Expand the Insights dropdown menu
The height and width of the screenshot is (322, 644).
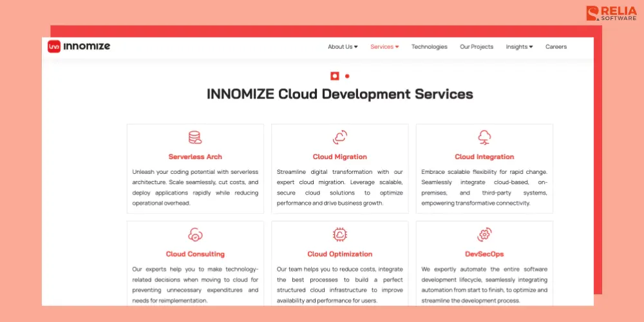pos(519,47)
